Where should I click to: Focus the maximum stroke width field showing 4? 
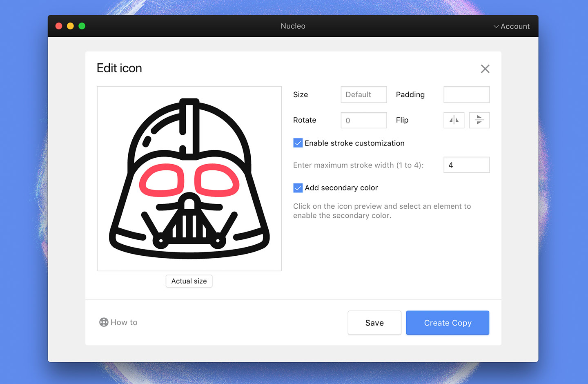coord(466,165)
